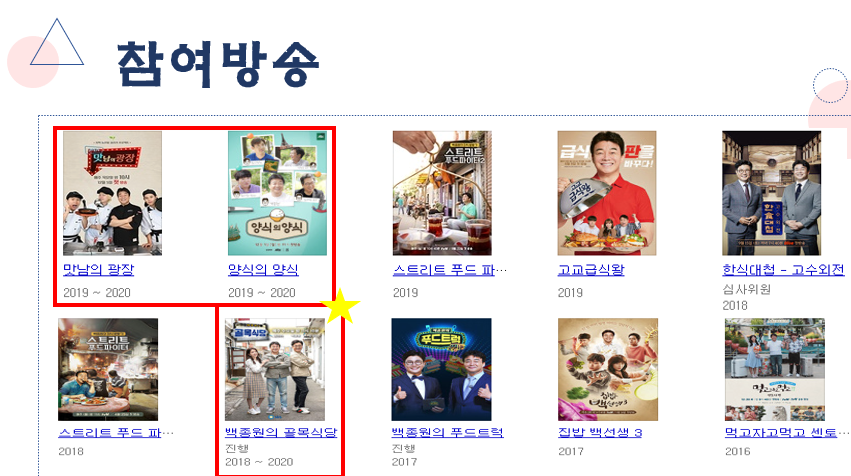
Task: Open the 집밥 백선생 3 poster
Action: pyautogui.click(x=608, y=369)
